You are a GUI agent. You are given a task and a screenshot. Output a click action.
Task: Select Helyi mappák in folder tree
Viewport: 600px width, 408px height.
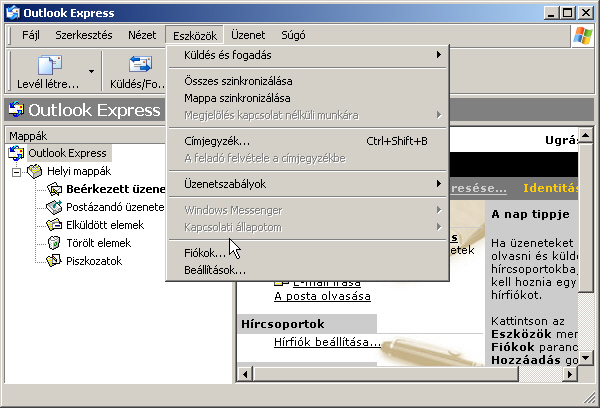point(79,171)
